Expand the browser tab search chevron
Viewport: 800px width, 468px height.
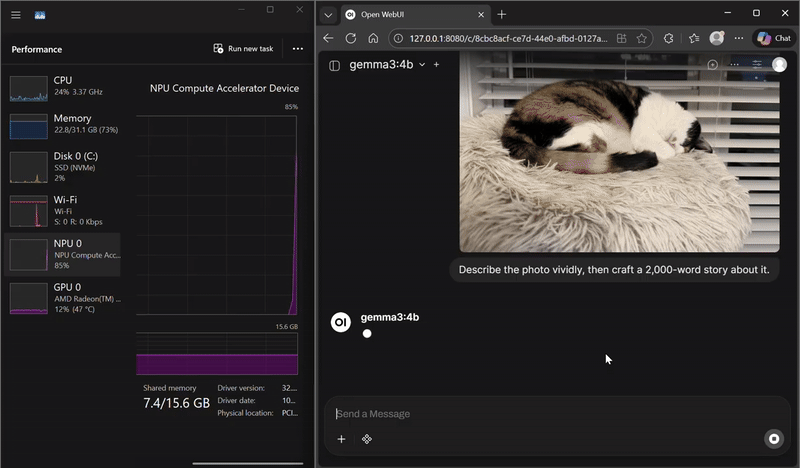click(x=328, y=14)
